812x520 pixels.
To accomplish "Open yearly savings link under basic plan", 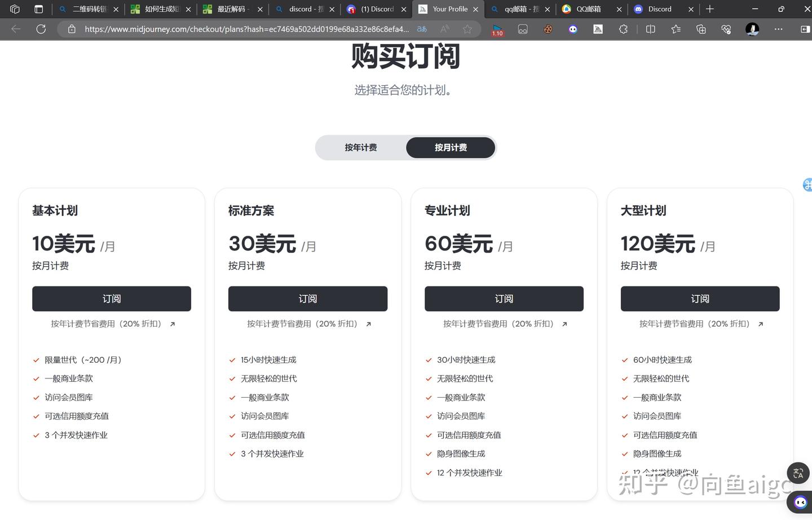I will [x=113, y=324].
